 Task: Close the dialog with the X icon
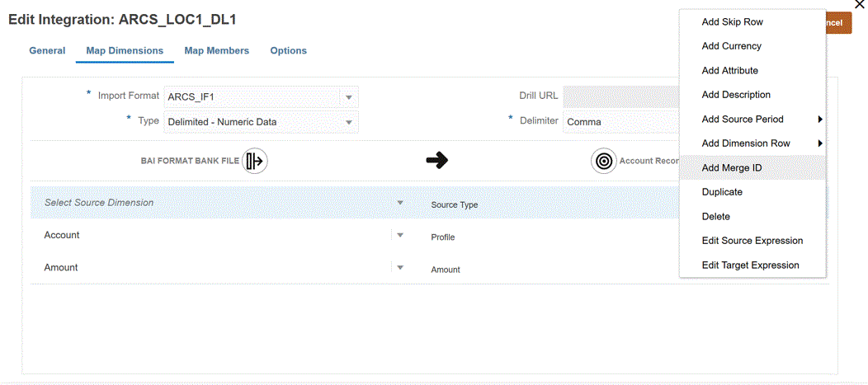pos(859,5)
